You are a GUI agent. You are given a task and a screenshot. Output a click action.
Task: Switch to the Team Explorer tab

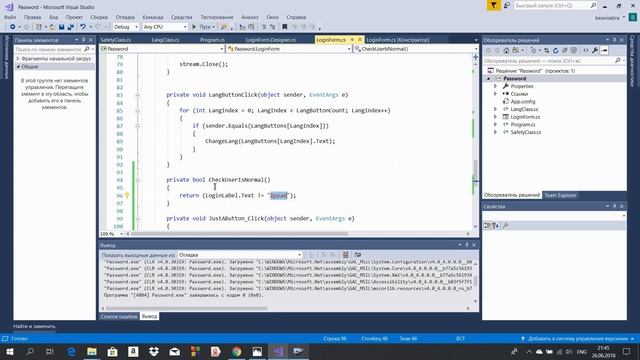560,195
